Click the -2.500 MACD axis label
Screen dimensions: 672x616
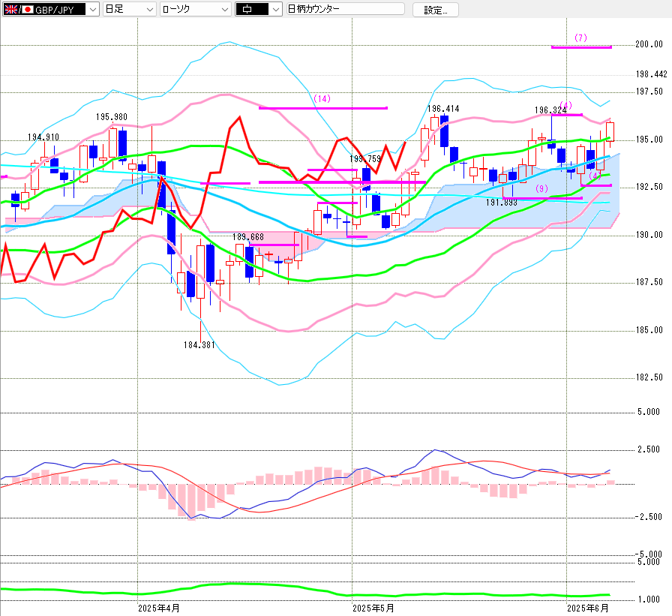click(x=649, y=516)
